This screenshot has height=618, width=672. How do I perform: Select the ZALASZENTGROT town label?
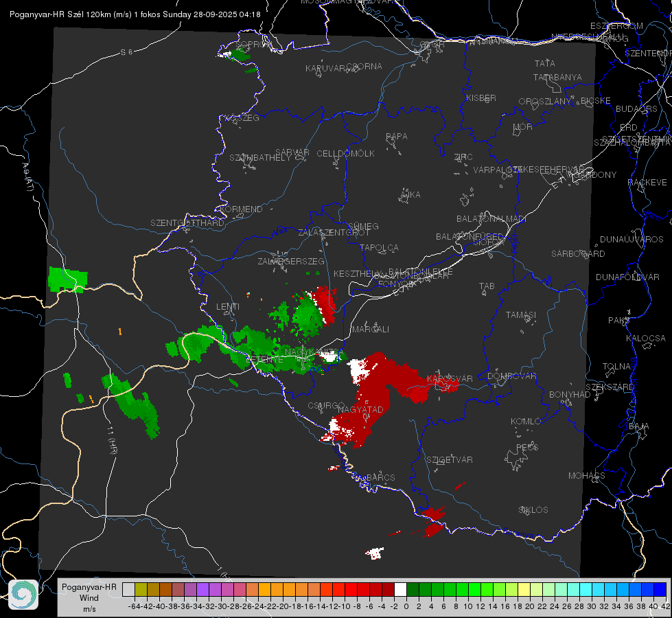(x=334, y=233)
